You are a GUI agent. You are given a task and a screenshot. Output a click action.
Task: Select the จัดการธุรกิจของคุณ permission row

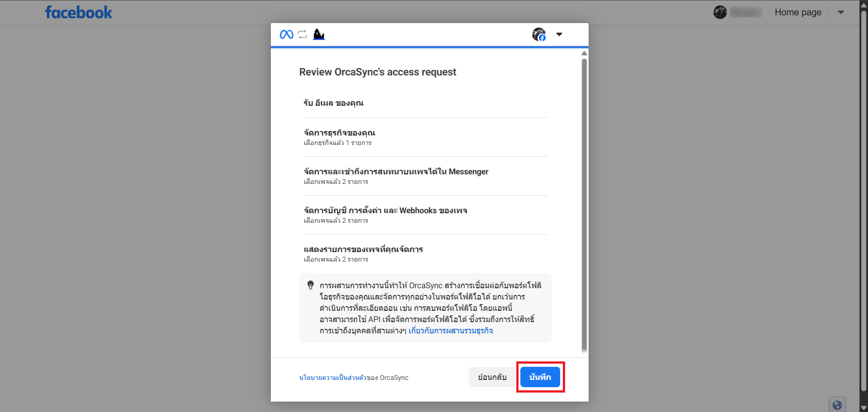point(425,137)
